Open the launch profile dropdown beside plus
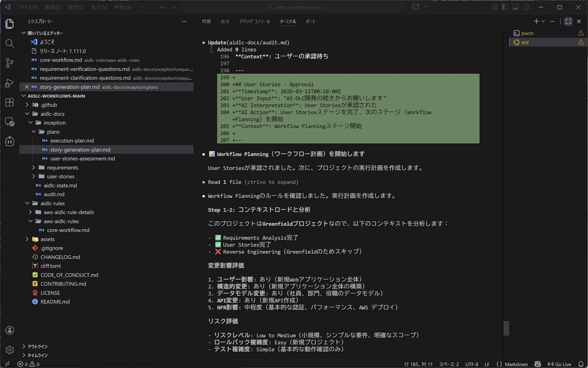 coord(543,21)
